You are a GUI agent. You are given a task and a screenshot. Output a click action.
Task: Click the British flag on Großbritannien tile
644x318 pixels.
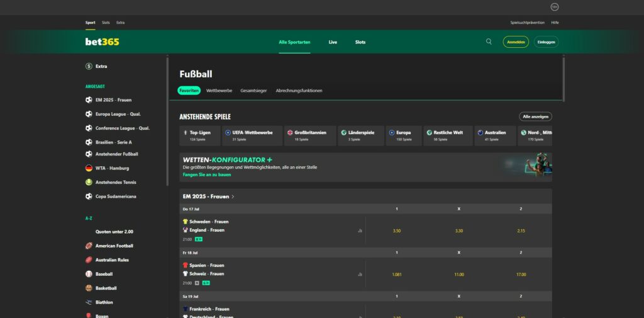pos(290,132)
